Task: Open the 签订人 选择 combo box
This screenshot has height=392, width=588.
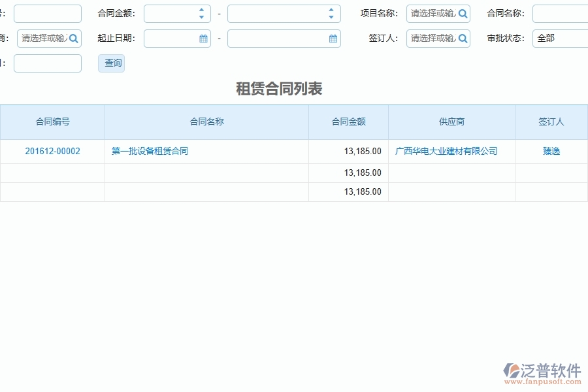Action: point(431,38)
